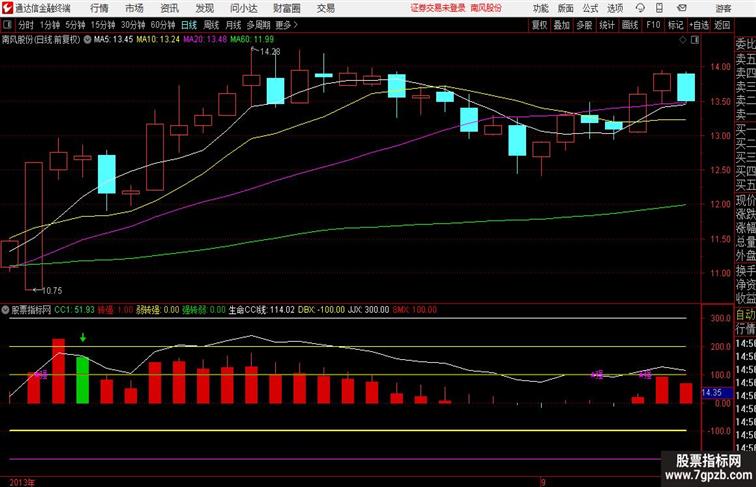Click the CC1: 51.93 indicator value

[74, 310]
